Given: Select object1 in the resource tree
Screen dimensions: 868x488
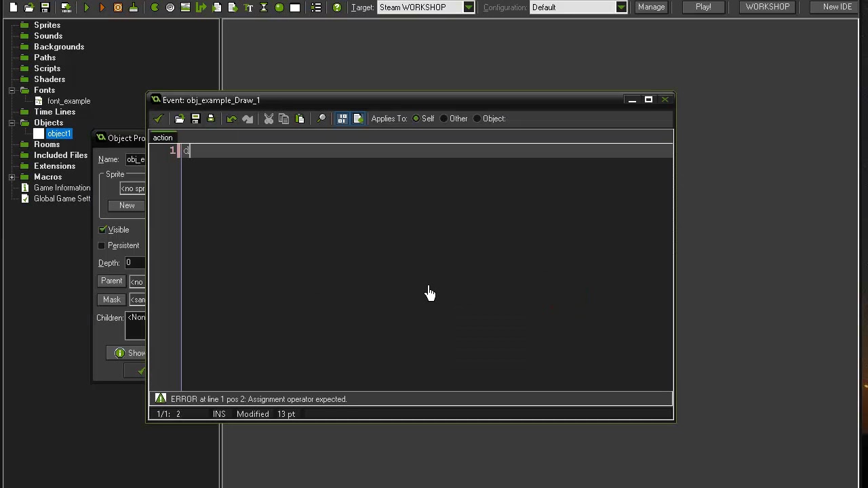Looking at the screenshot, I should click(59, 134).
